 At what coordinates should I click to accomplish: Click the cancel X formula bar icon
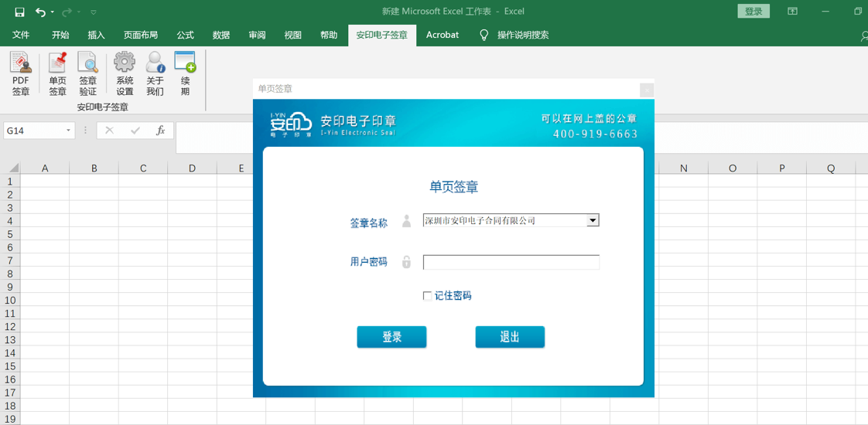[x=109, y=131]
